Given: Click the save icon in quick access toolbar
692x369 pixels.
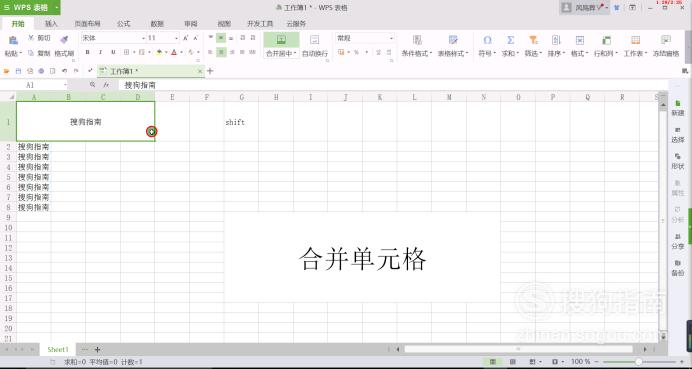Looking at the screenshot, I should coord(18,71).
